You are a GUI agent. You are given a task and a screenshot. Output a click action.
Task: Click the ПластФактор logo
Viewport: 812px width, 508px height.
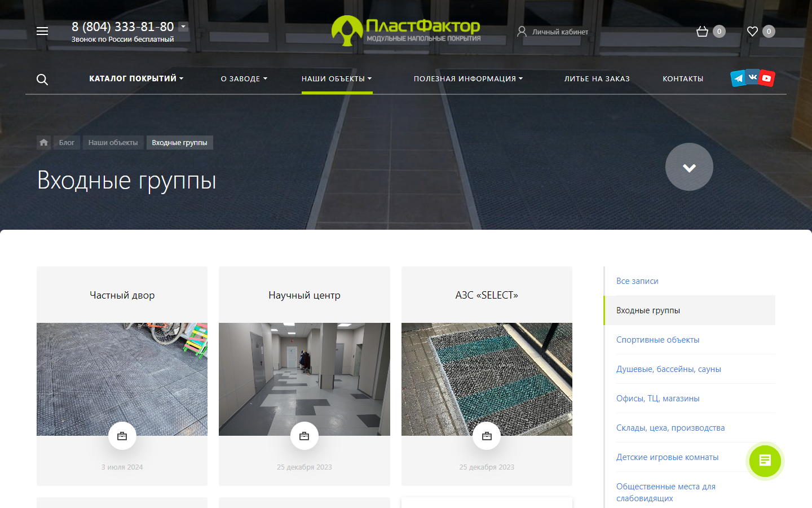point(406,30)
